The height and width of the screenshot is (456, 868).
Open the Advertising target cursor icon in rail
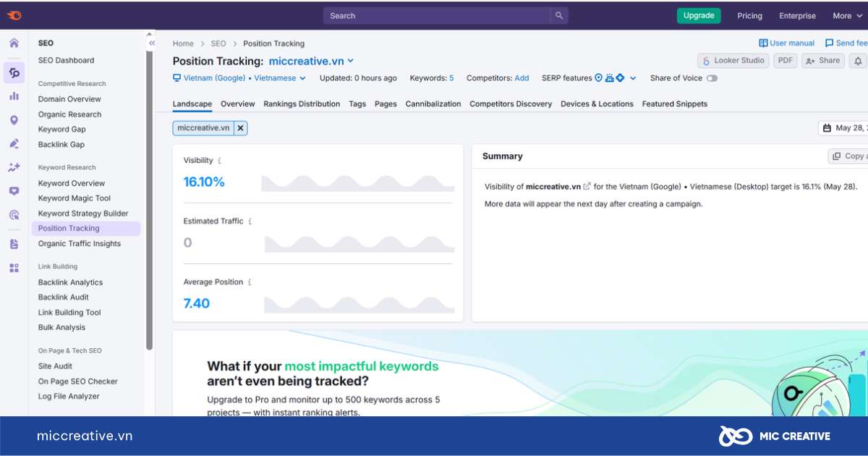tap(14, 215)
